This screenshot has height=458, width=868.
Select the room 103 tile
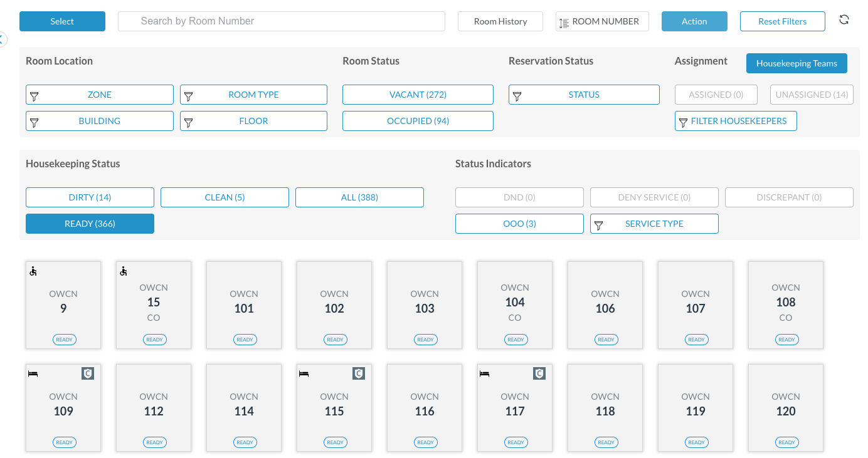pyautogui.click(x=425, y=304)
